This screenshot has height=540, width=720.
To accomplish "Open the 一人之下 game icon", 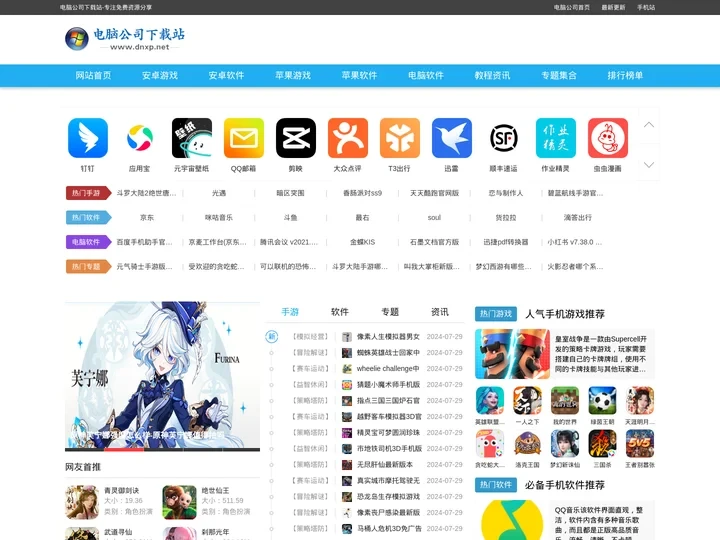I will point(527,400).
